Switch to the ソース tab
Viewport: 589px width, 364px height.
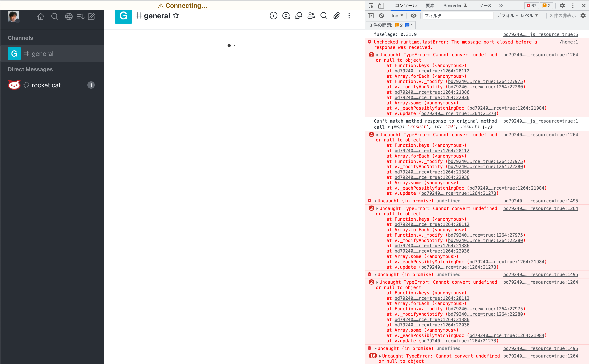coord(485,6)
